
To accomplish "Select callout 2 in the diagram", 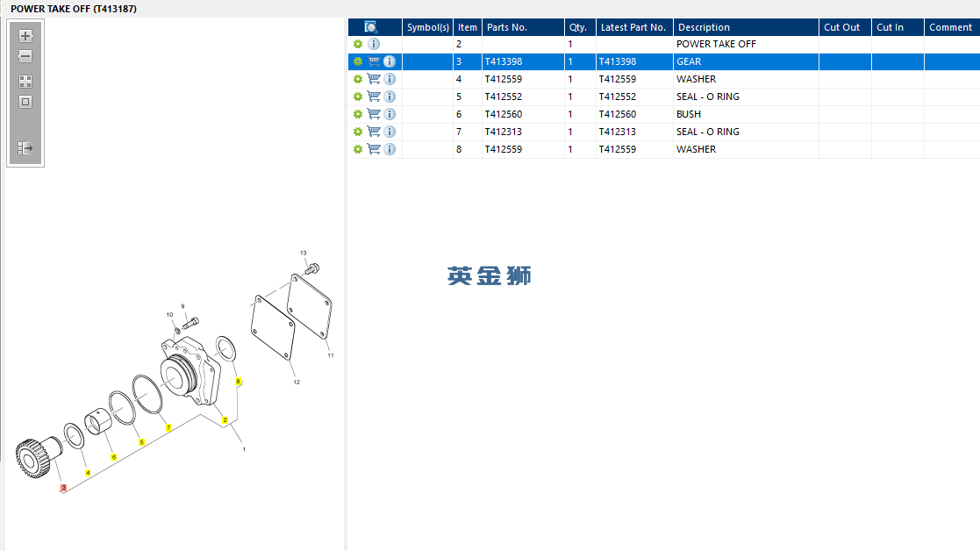I will [225, 419].
